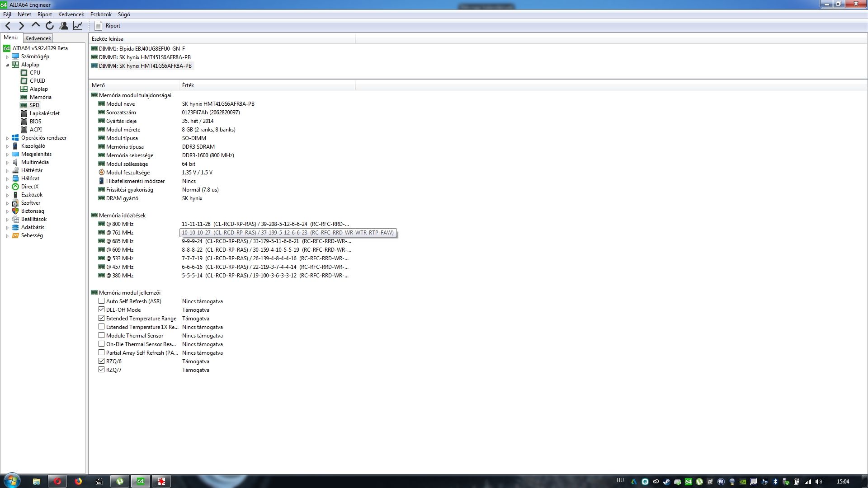This screenshot has height=488, width=868.
Task: Toggle On-Die Thermal Sensor Rea... checkbox
Action: (101, 343)
